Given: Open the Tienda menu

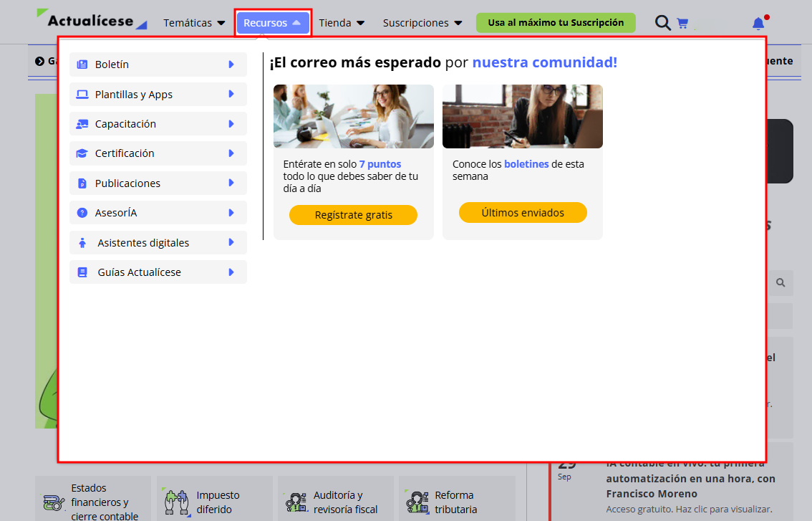Looking at the screenshot, I should (342, 23).
